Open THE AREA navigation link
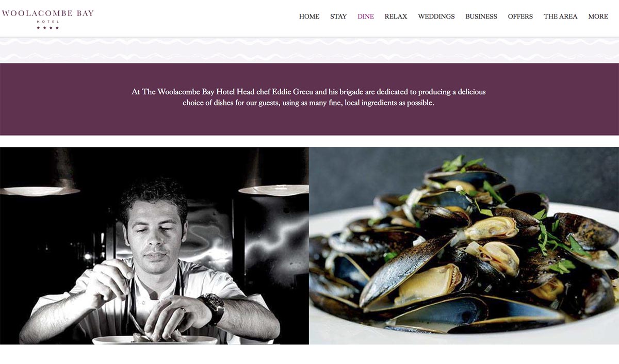This screenshot has height=364, width=619. 561,16
